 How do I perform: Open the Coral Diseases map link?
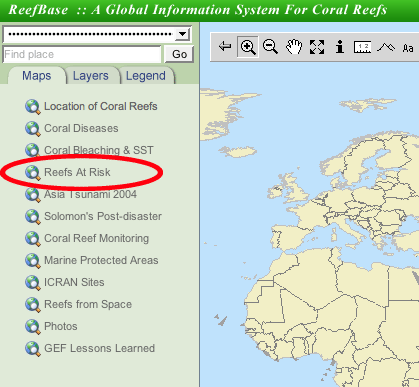click(81, 128)
